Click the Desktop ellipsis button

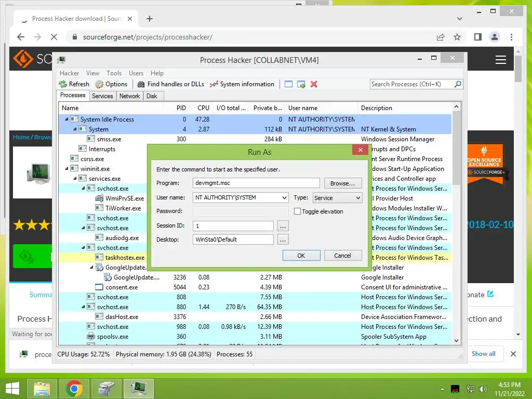[283, 240]
